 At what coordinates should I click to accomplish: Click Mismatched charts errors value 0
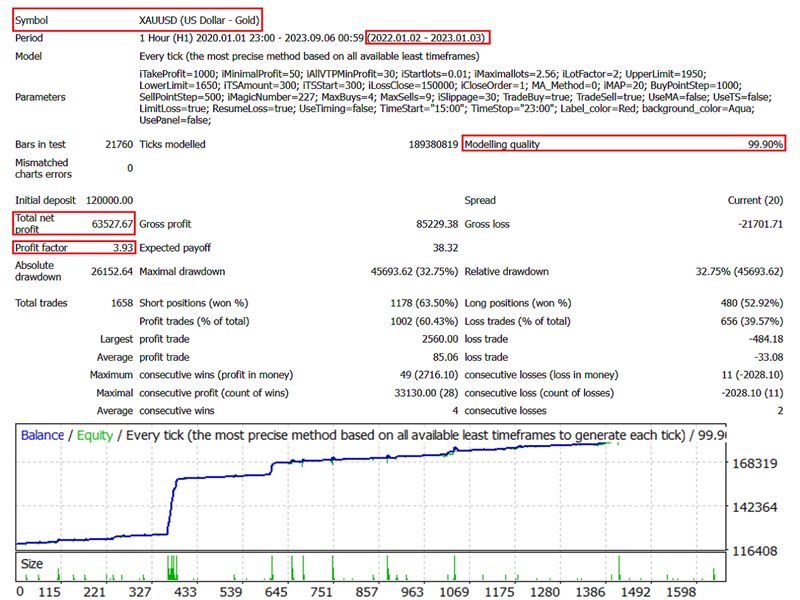pos(130,168)
